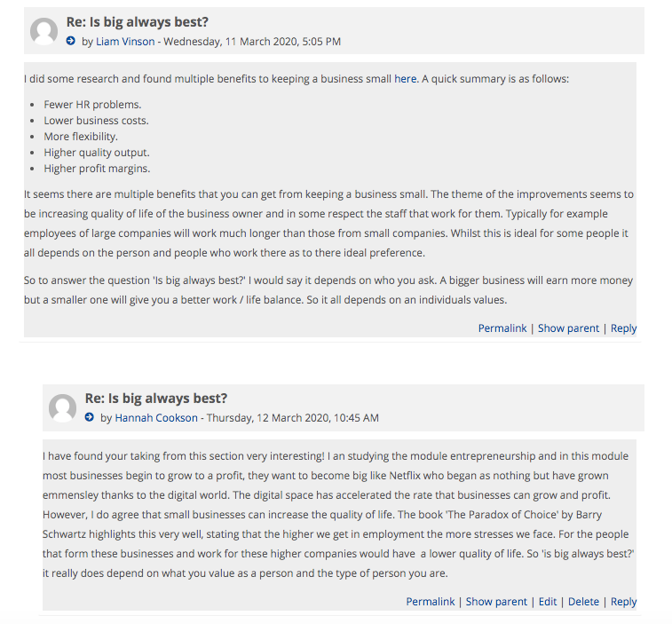
Task: Click Hannah Cookson's profile avatar
Action: [62, 408]
